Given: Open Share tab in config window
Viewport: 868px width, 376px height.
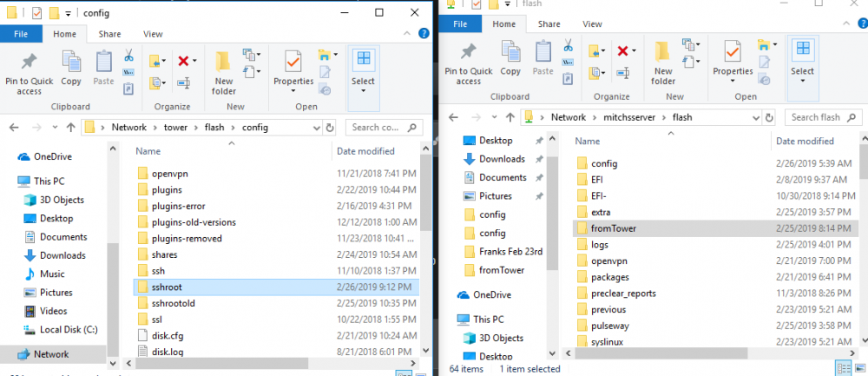Looking at the screenshot, I should pyautogui.click(x=109, y=34).
